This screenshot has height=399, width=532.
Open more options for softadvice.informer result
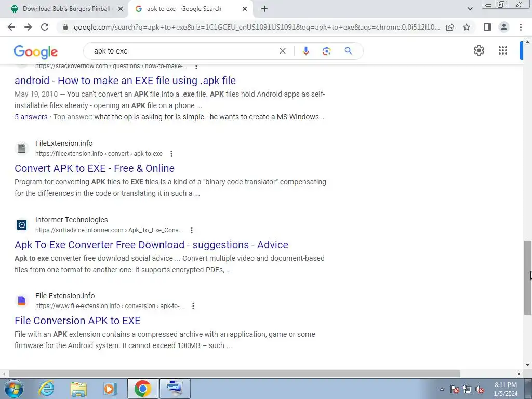click(x=192, y=230)
